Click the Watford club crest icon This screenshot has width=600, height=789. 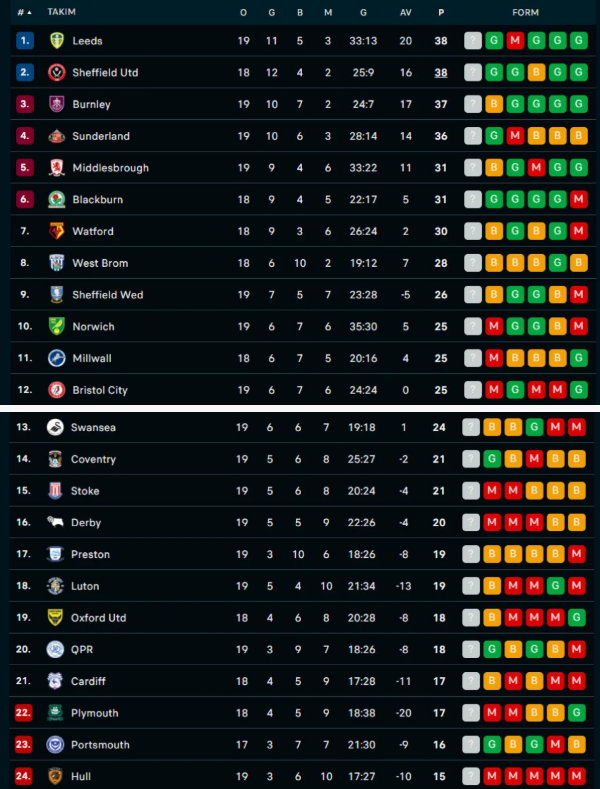57,231
